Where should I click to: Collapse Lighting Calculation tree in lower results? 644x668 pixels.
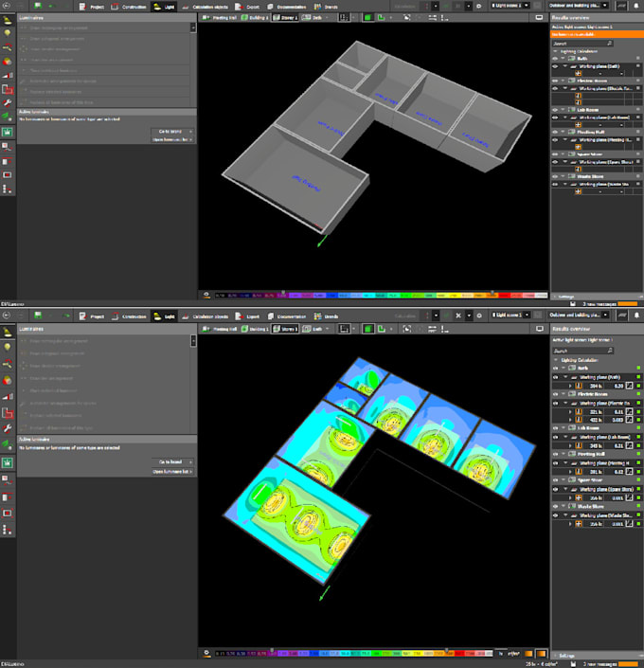556,360
